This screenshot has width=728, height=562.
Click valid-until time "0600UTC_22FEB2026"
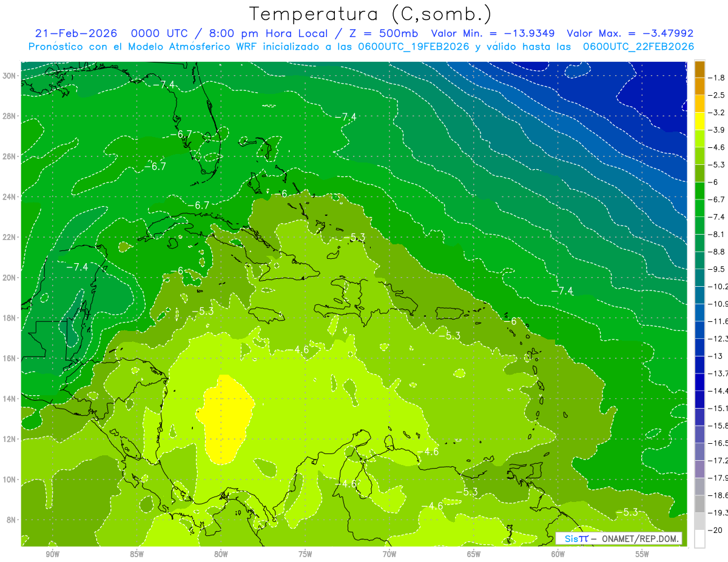tap(638, 47)
